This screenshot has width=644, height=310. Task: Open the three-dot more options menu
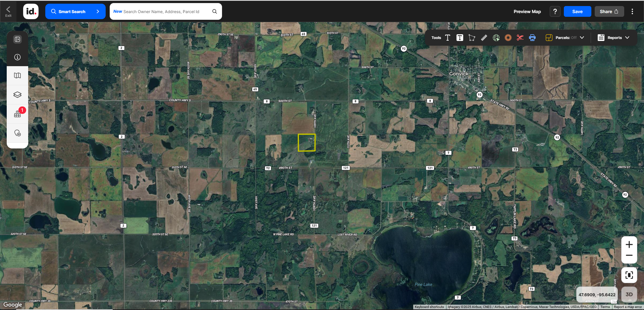(x=632, y=11)
